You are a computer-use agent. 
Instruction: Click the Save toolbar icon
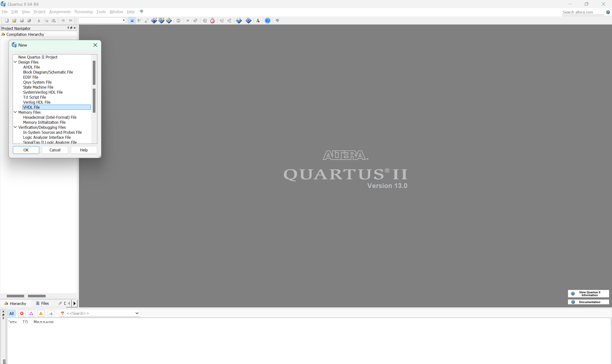pos(22,21)
